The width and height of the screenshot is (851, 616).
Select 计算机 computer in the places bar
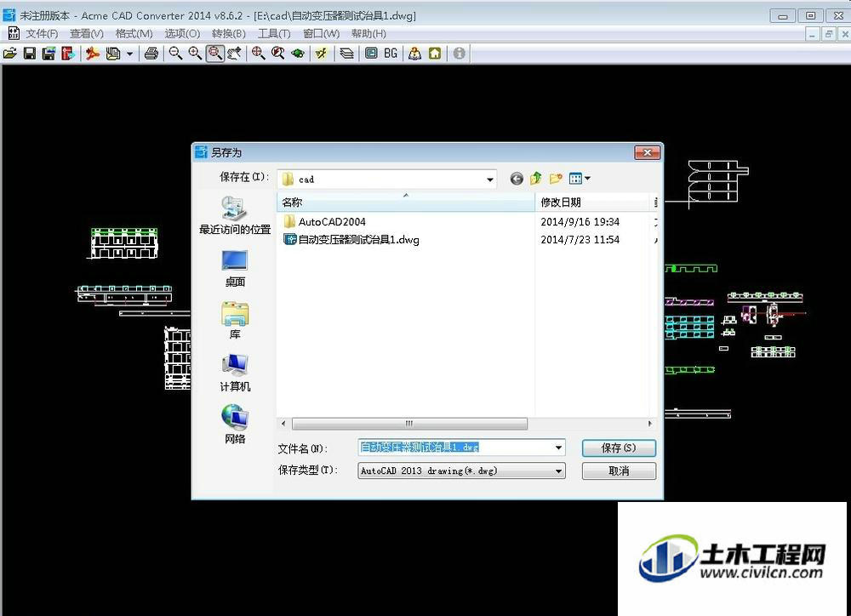pyautogui.click(x=235, y=373)
